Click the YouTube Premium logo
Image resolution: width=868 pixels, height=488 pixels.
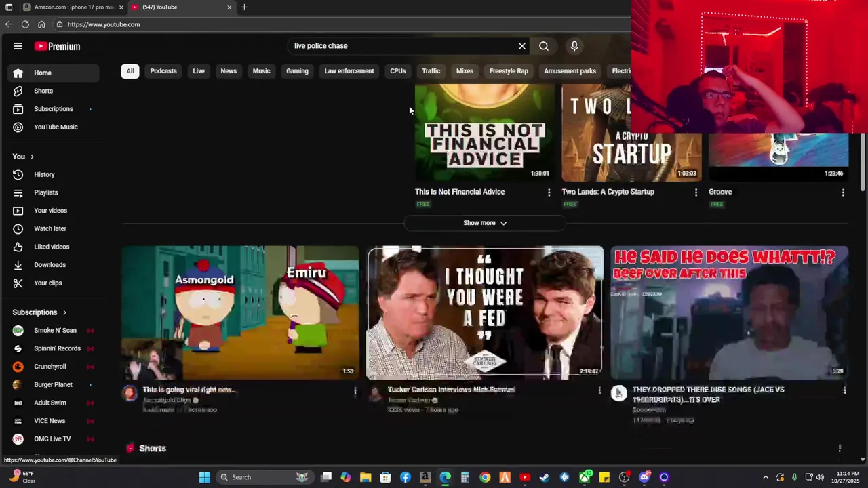(x=58, y=46)
